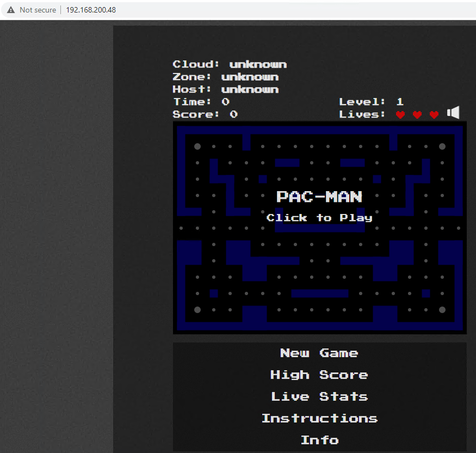Click the middle red heart life icon
Viewport: 476px width, 453px height.
pyautogui.click(x=417, y=114)
